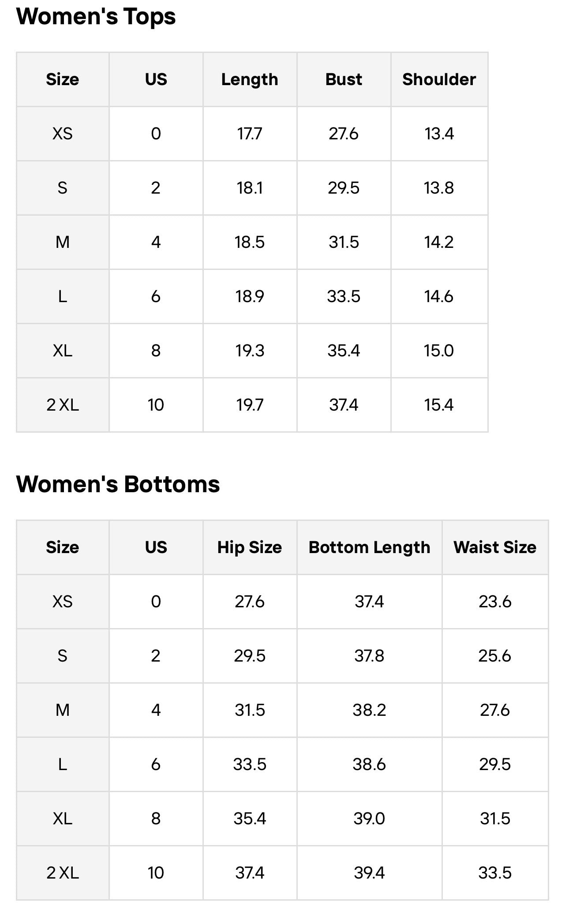Click the 33.5 waist size for 2 XL

click(x=495, y=873)
